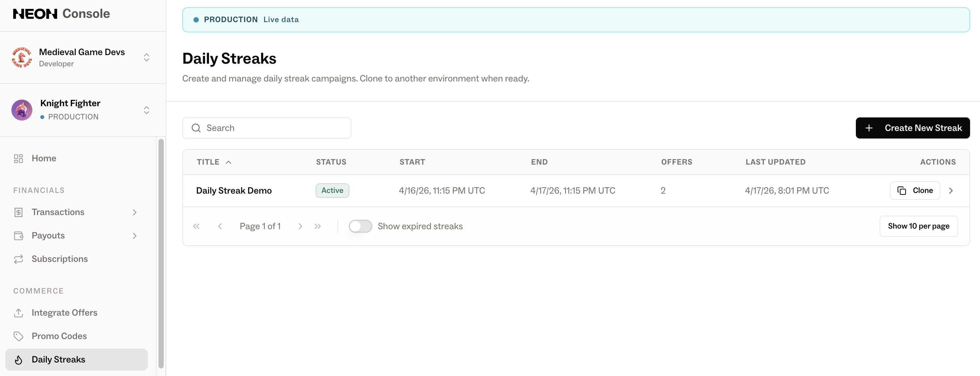Open Show 10 per page selector
Viewport: 980px width, 376px height.
pos(918,226)
